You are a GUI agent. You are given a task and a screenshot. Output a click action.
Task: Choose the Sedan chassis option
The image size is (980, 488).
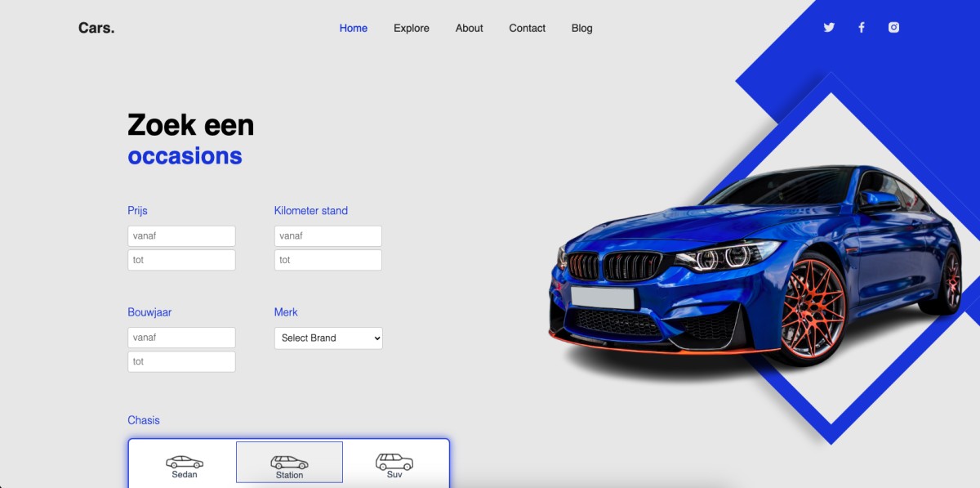coord(185,466)
